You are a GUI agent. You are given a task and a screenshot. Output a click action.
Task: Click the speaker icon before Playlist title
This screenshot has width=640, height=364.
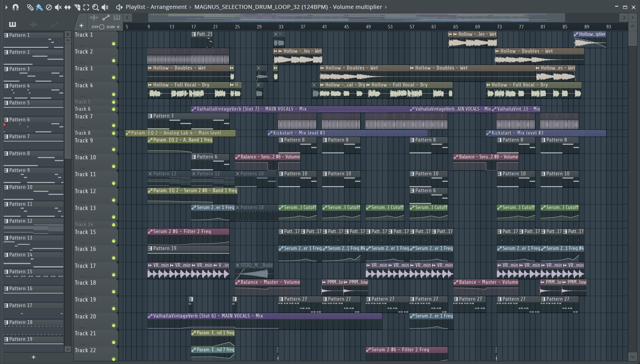click(x=119, y=7)
